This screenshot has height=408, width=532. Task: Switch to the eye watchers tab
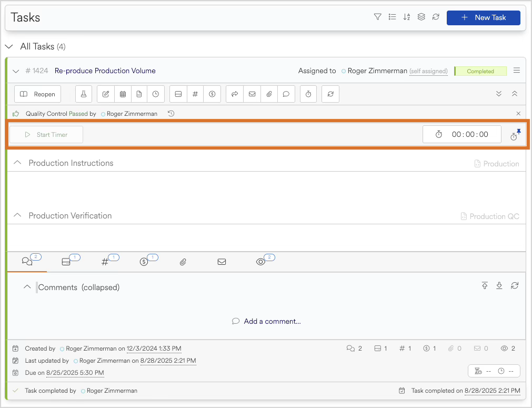click(260, 262)
